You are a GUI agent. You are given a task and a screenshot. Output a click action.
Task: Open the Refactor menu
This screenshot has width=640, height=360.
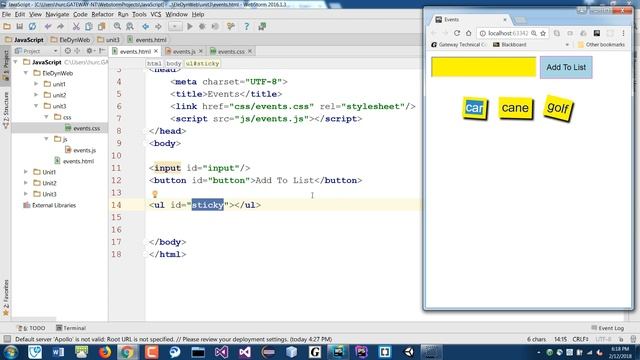click(x=102, y=14)
